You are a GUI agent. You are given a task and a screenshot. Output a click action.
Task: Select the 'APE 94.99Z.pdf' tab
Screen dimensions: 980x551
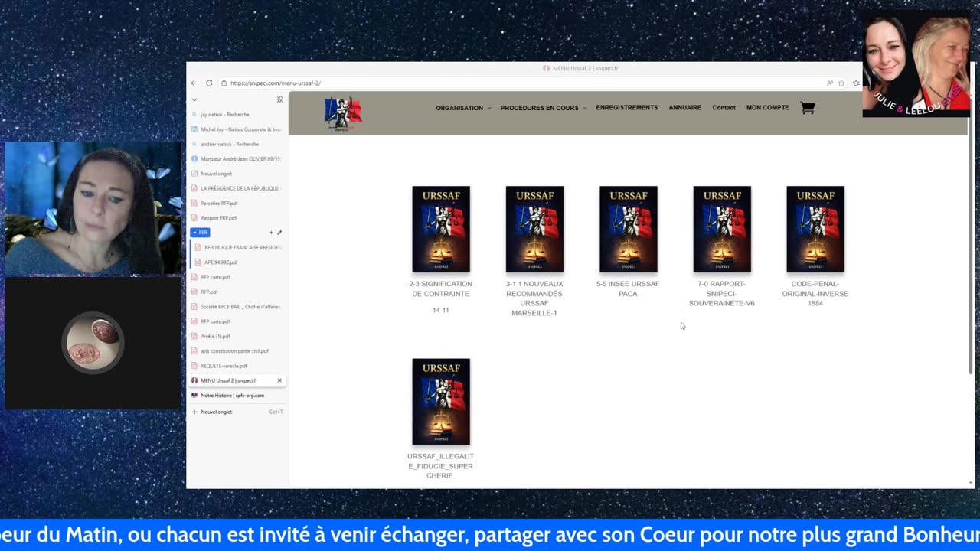point(239,262)
